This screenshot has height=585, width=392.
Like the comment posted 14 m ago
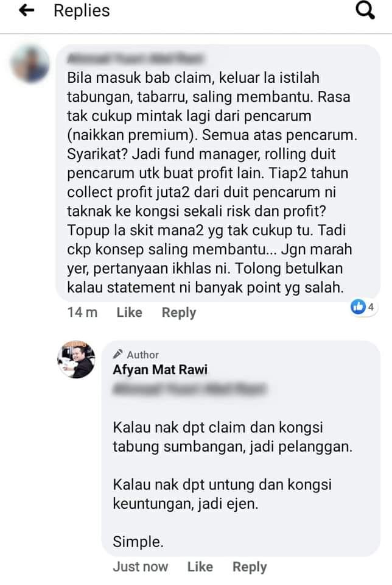(129, 312)
